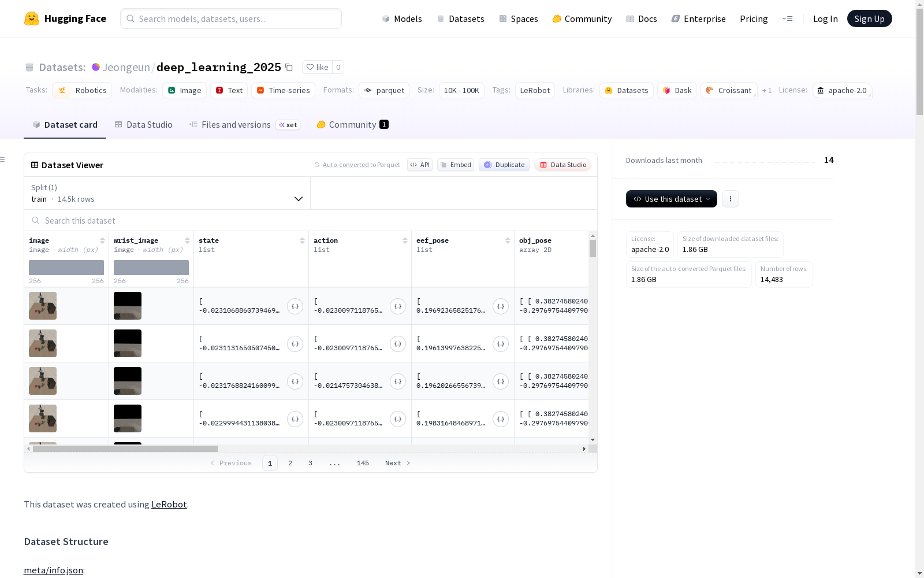
Task: Select the parquet format tag
Action: click(384, 90)
